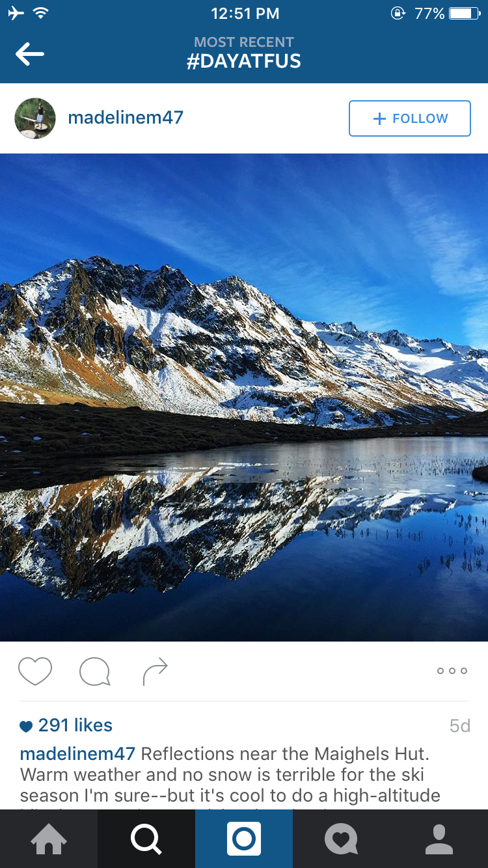Tap the madelinem47 username in the header
This screenshot has width=488, height=868.
126,118
